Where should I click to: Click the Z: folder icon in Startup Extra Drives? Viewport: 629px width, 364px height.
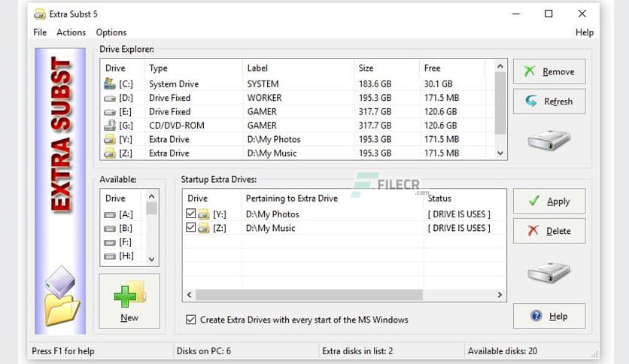click(204, 228)
